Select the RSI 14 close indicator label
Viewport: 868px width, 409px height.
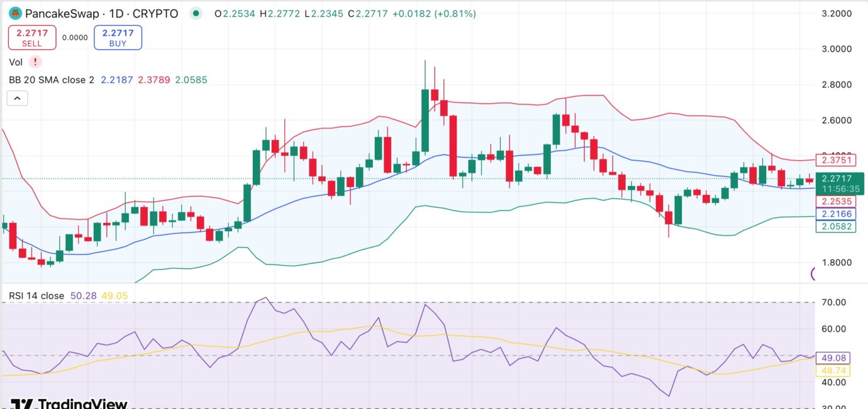point(36,295)
